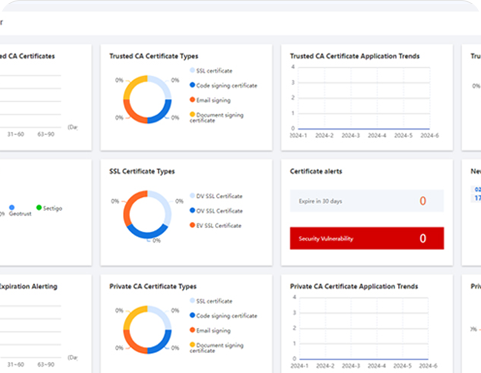This screenshot has height=373, width=481.
Task: Click the Trusted CA Certificate Types card title
Action: 154,56
